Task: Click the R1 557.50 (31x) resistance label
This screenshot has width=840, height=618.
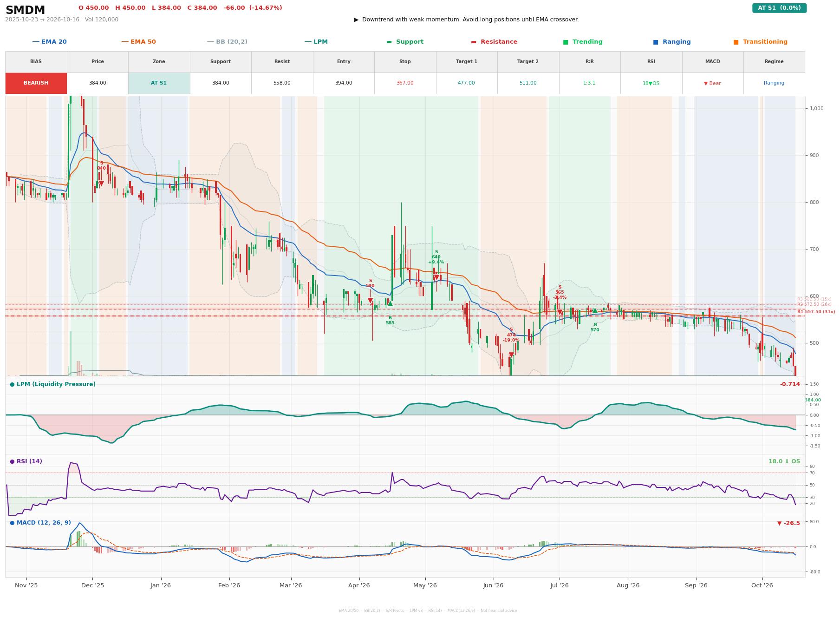Action: 816,312
